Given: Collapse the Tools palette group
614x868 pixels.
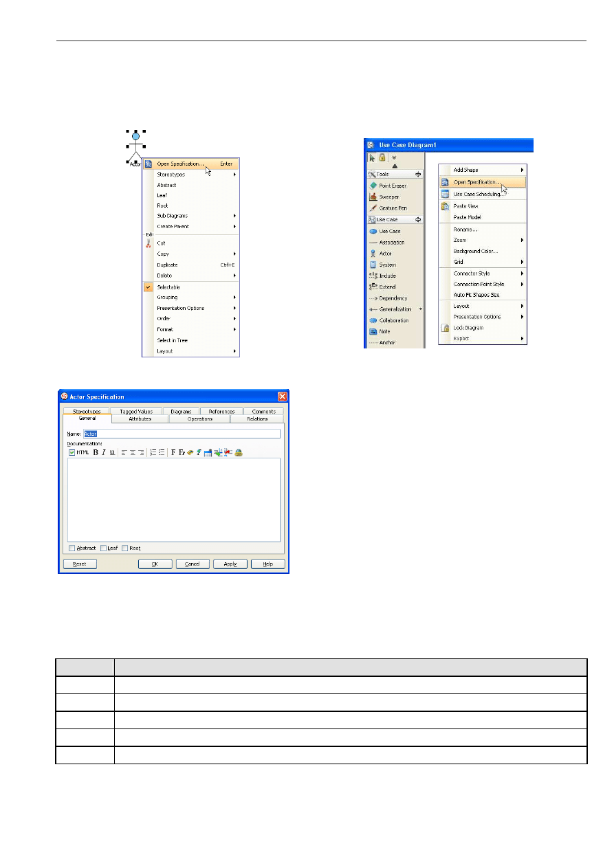Looking at the screenshot, I should (x=417, y=175).
